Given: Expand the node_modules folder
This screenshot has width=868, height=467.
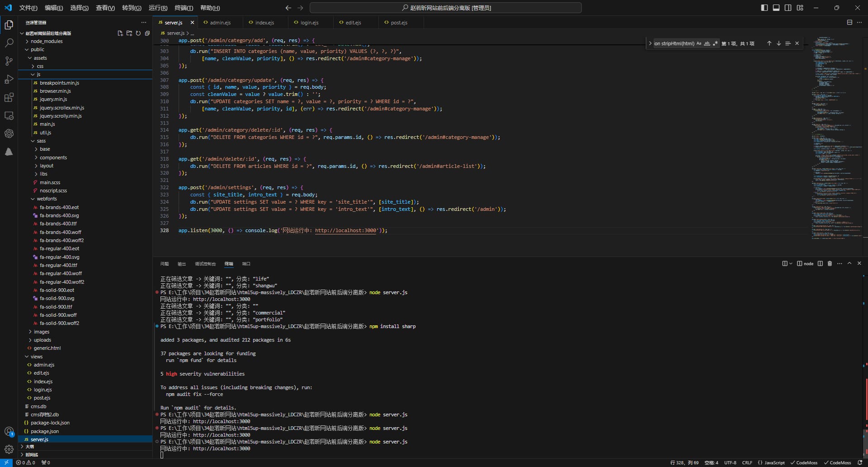Looking at the screenshot, I should tap(47, 41).
